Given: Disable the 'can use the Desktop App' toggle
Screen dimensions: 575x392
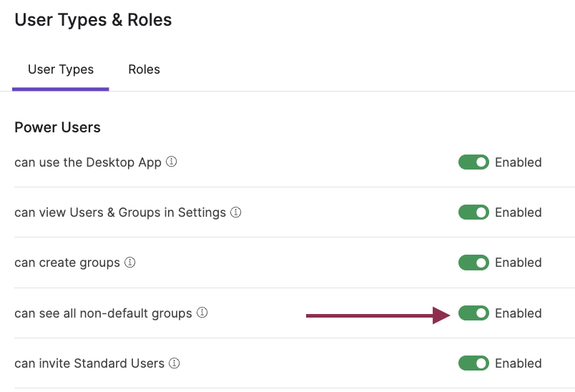Looking at the screenshot, I should point(473,162).
